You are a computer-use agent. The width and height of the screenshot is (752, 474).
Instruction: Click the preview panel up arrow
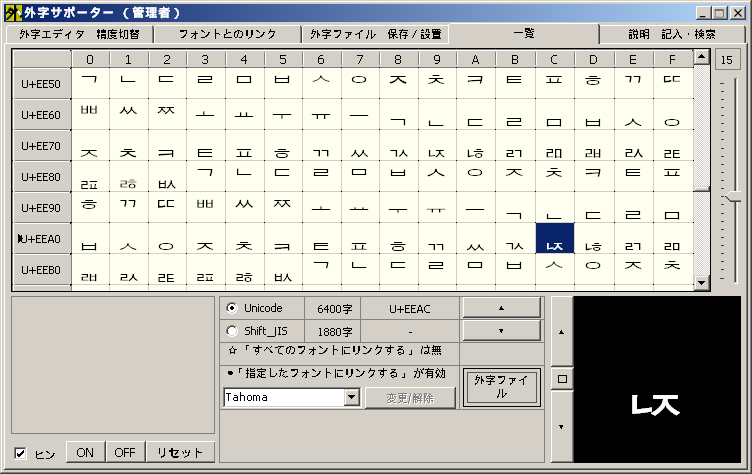click(x=562, y=332)
